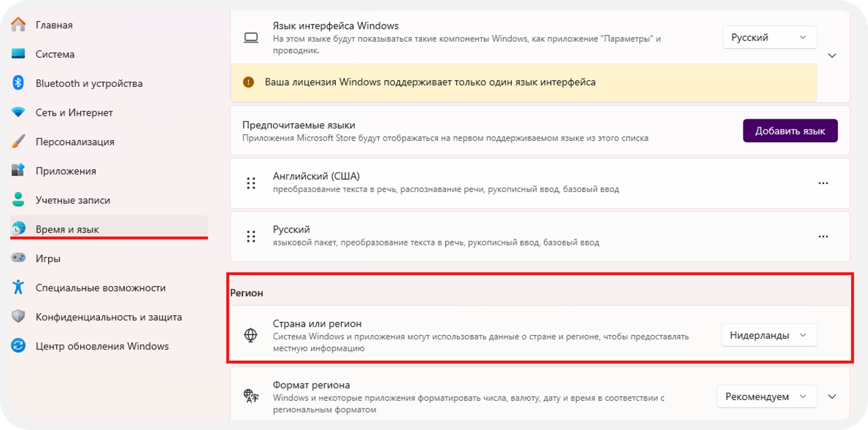Open more options for Английский (США)

coord(823,183)
